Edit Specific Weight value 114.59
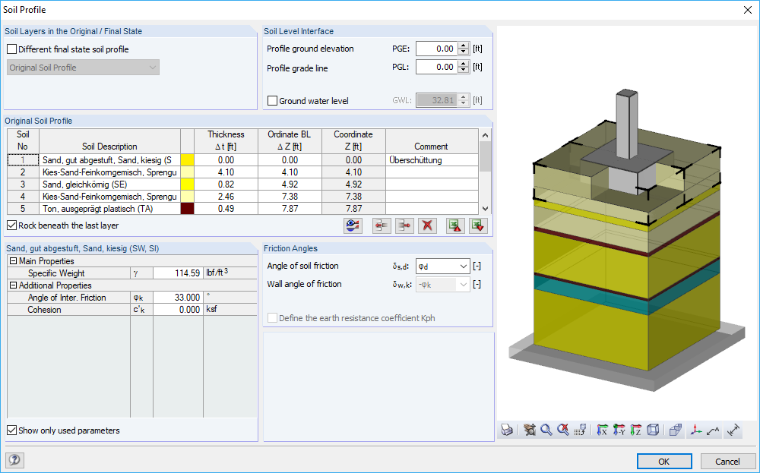This screenshot has width=760, height=473. tap(178, 273)
